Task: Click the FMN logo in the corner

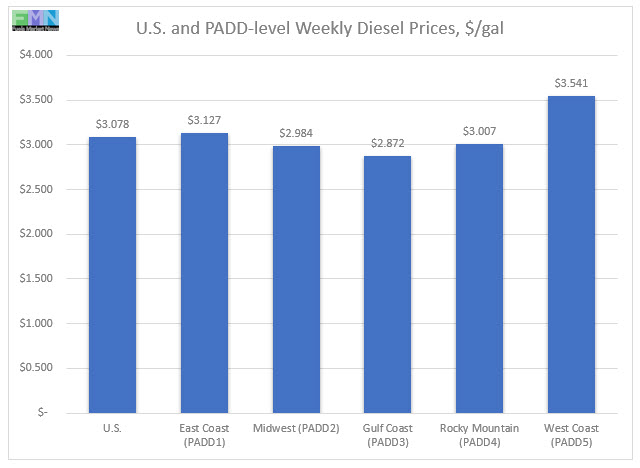Action: pos(31,19)
